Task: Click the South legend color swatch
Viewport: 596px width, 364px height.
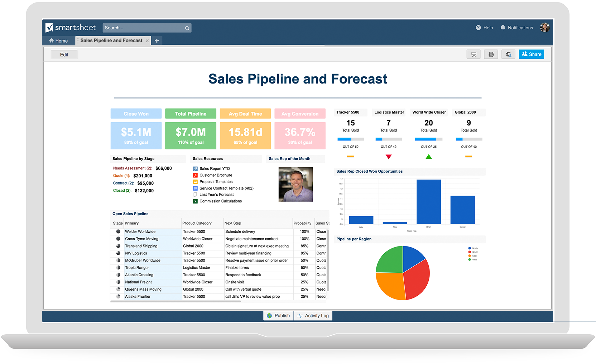Action: click(470, 252)
